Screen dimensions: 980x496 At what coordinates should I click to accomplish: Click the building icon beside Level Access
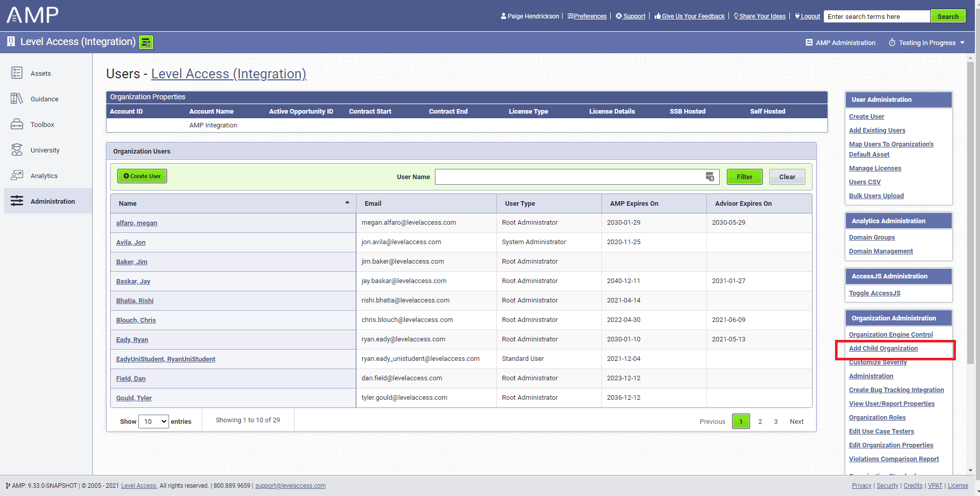tap(11, 41)
